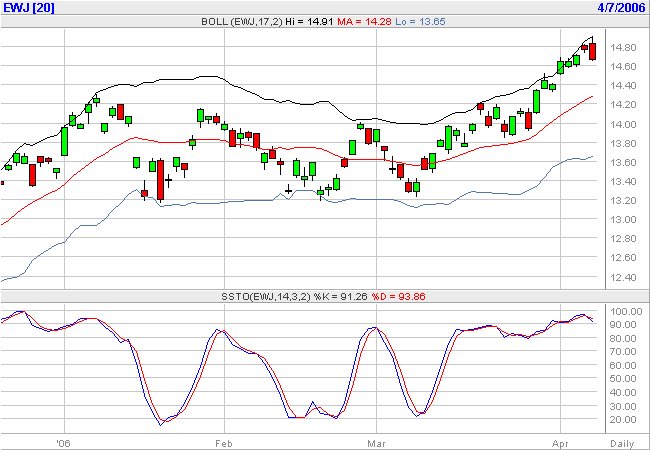
Task: Click the 13.20 price axis label
Action: tap(623, 201)
